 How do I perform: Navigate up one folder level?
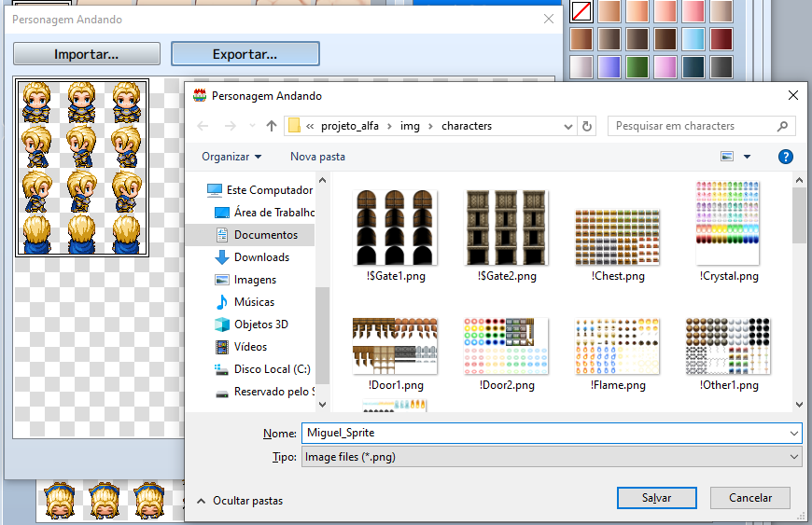(272, 126)
